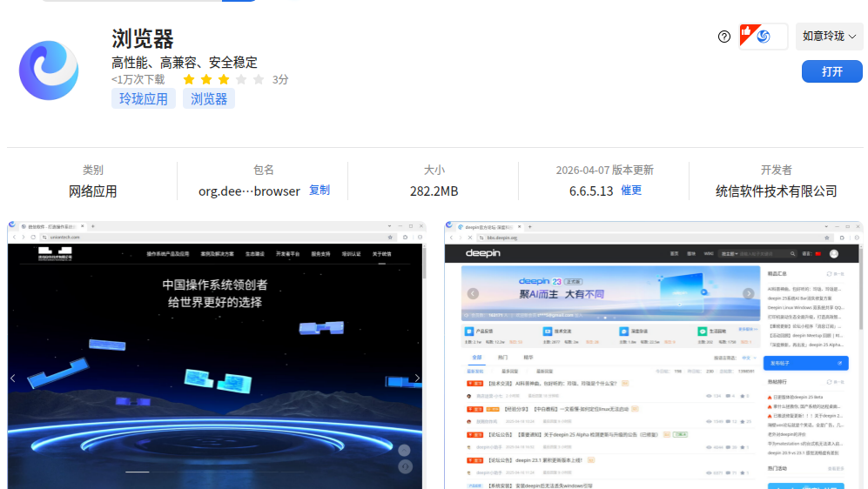Open the deepin forum screenshot thumbnail

tap(654, 355)
